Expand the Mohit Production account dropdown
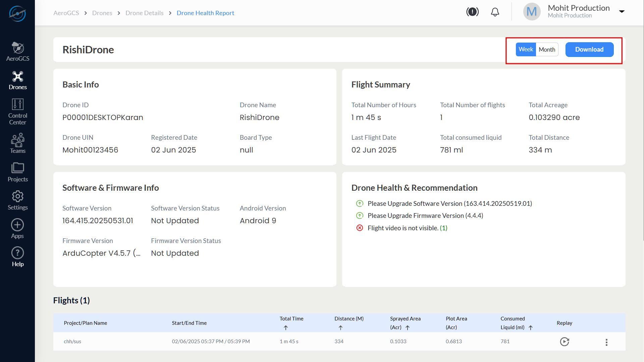Viewport: 644px width, 362px height. click(x=622, y=11)
